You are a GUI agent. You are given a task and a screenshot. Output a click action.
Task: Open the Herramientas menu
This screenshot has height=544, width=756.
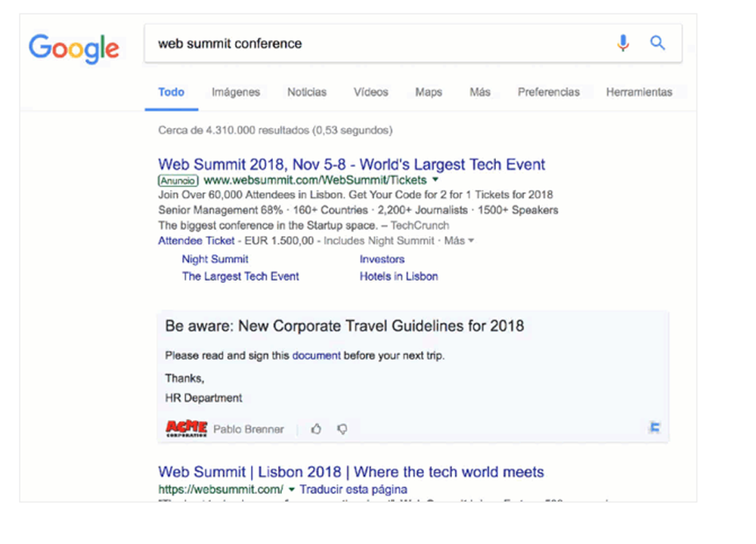click(639, 92)
